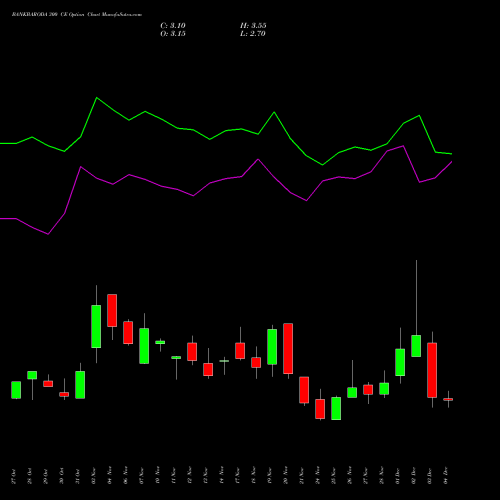Click the red candlestick above 04 Nov

(112, 310)
